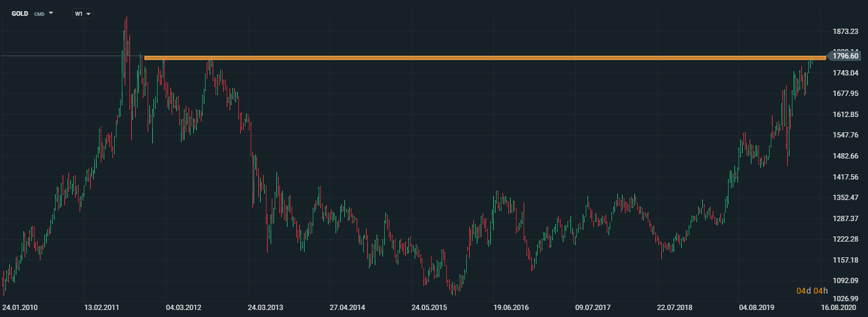Click the 04.03.2012 date axis label
Image resolution: width=868 pixels, height=317 pixels.
(x=183, y=306)
